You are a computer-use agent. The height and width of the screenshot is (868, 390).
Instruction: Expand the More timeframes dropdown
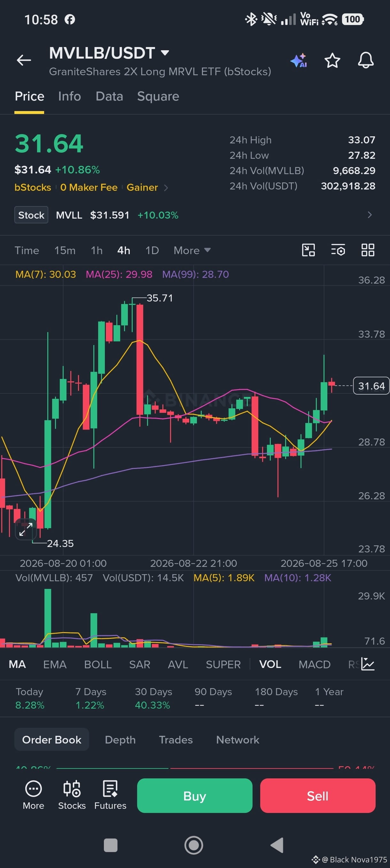192,250
